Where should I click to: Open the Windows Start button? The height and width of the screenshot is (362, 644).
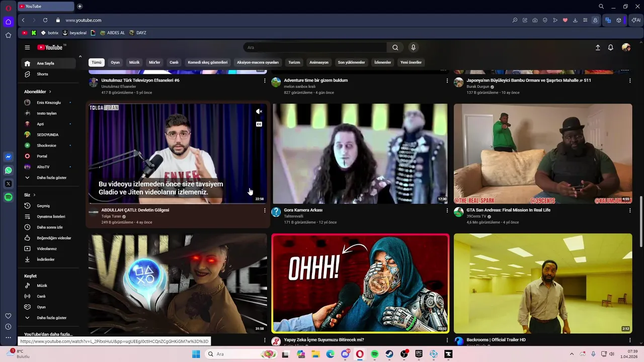(196, 354)
